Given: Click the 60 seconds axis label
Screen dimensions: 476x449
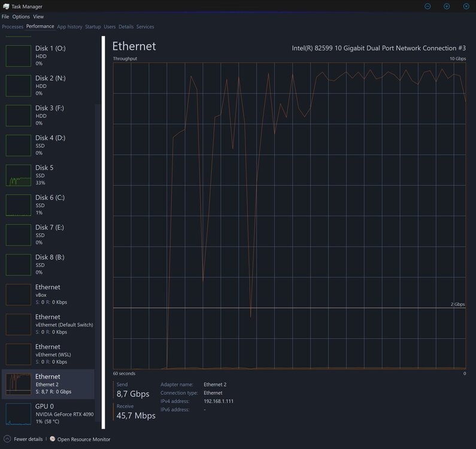Looking at the screenshot, I should click(x=124, y=374).
